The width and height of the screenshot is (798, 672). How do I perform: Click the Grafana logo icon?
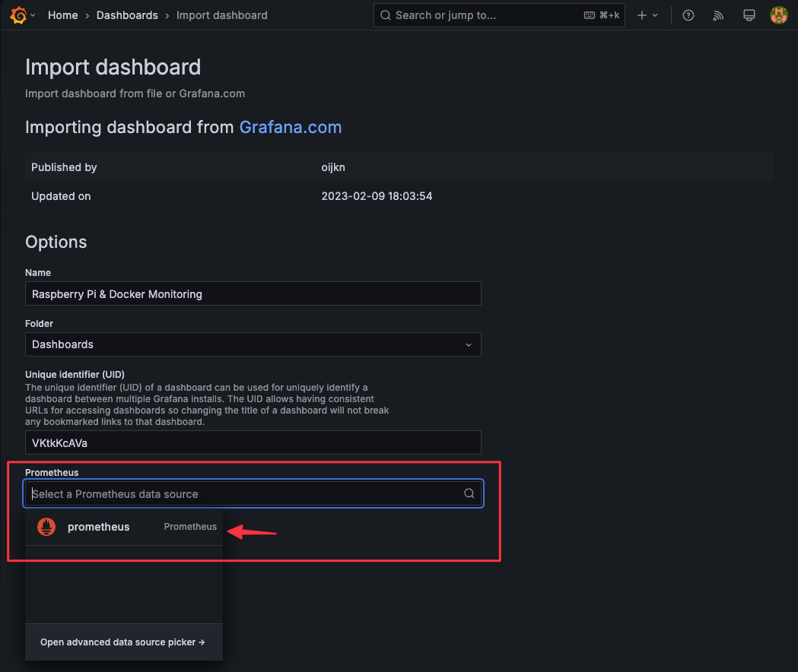click(x=18, y=15)
